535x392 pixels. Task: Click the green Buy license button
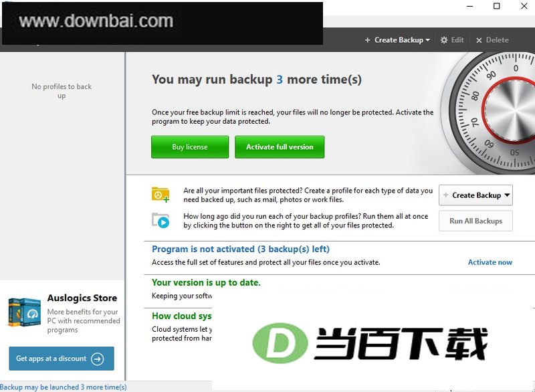coord(190,147)
